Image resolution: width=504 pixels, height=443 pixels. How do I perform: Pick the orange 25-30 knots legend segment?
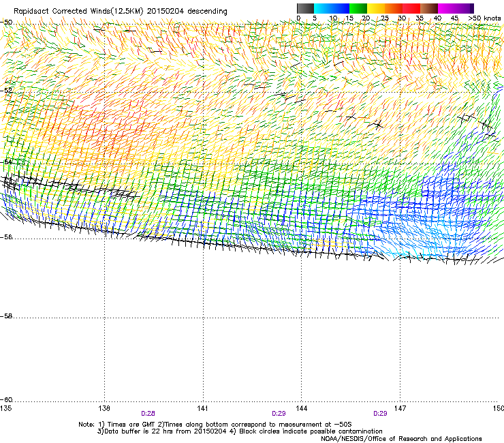pos(394,8)
